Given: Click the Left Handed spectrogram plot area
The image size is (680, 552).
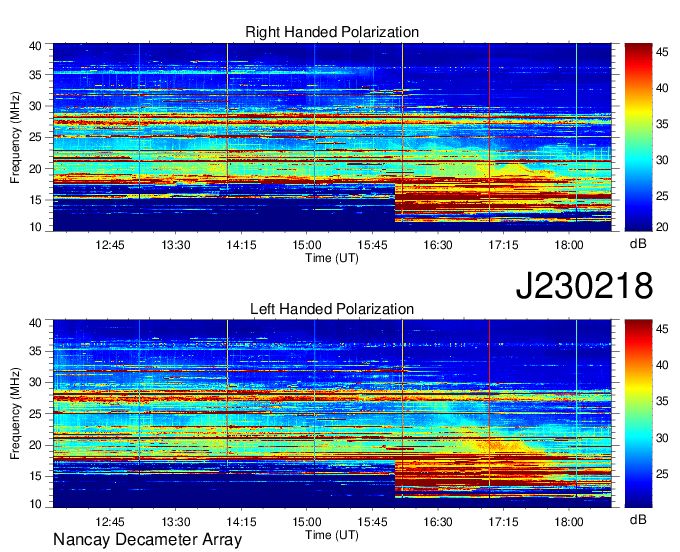Looking at the screenshot, I should 332,414.
